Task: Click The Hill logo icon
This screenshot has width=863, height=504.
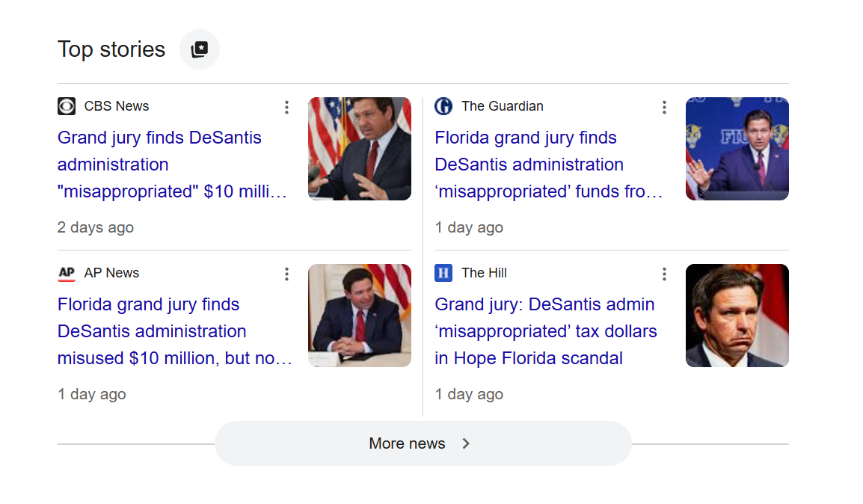Action: 443,273
